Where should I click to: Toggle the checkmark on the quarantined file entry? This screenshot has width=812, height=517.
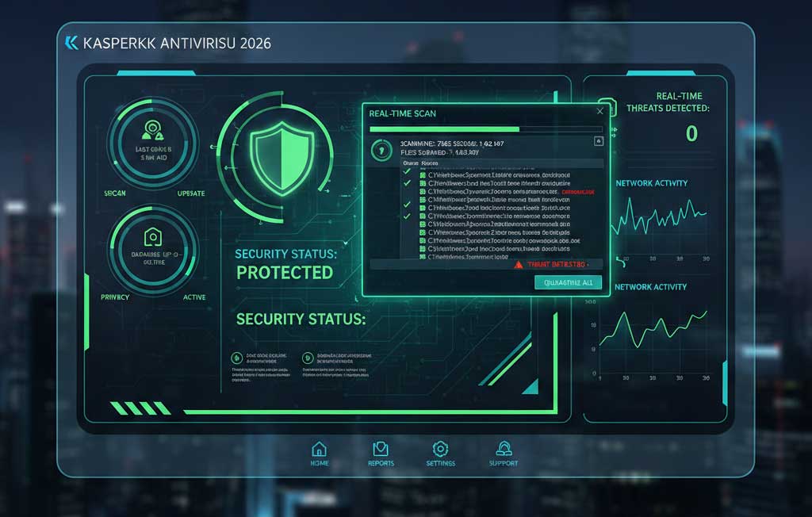coord(408,190)
